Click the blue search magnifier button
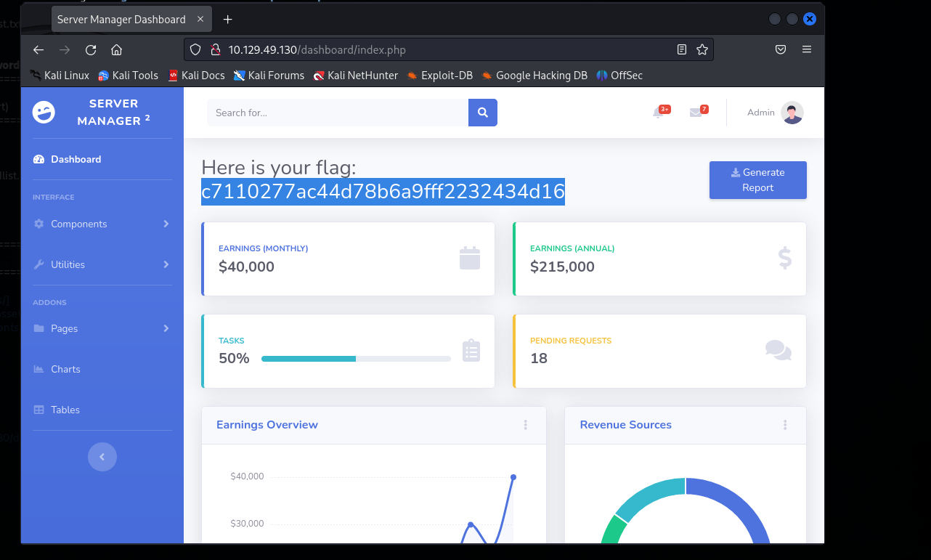This screenshot has height=560, width=931. [x=483, y=113]
